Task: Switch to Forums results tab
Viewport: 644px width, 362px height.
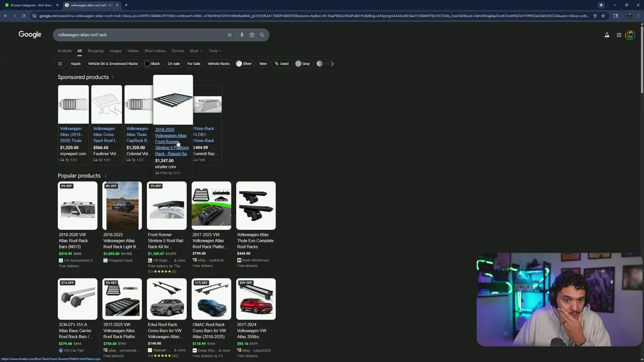Action: click(178, 51)
